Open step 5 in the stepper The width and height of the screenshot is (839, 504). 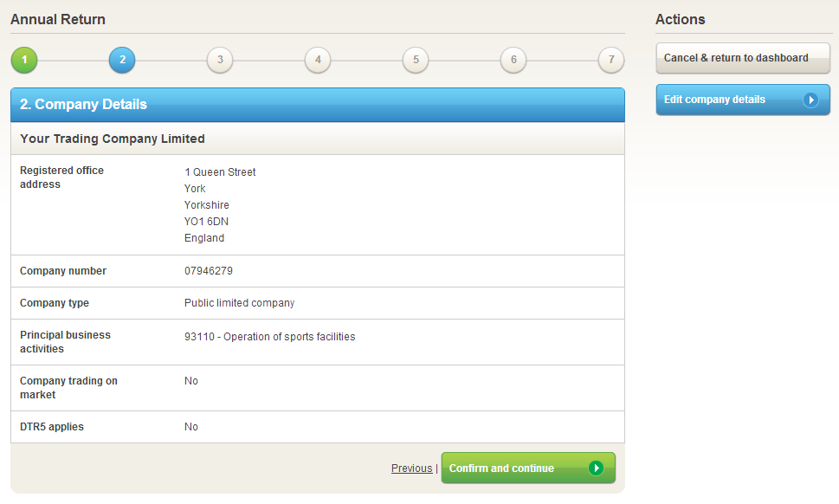[x=416, y=60]
